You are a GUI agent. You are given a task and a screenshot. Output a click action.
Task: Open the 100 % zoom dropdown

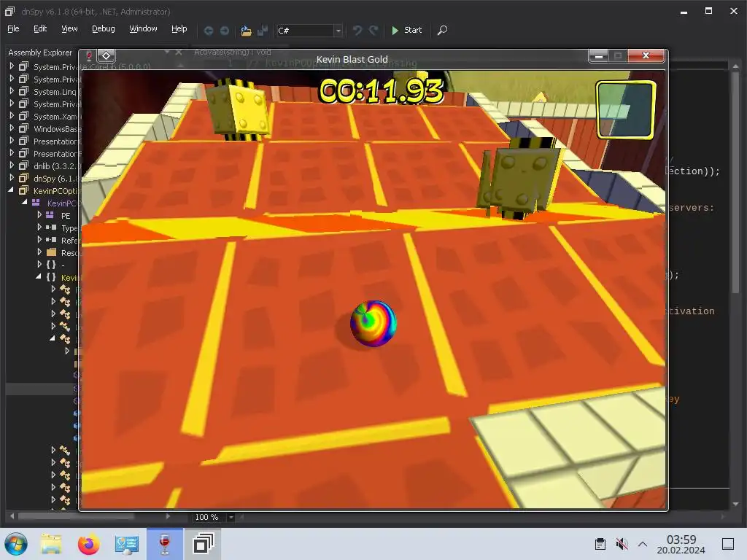[x=231, y=517]
